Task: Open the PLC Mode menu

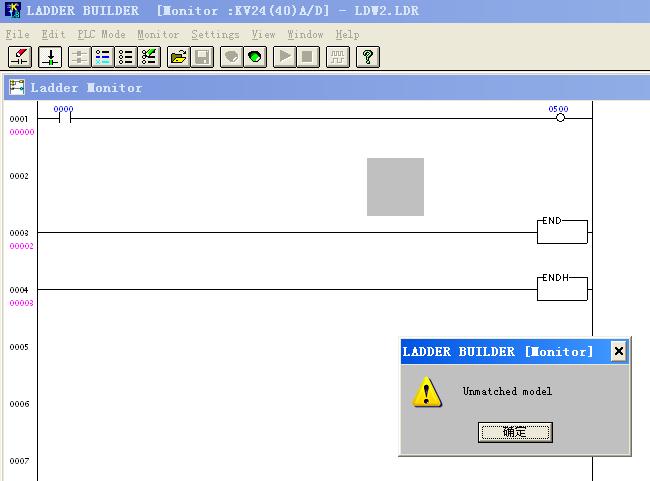Action: pos(101,34)
